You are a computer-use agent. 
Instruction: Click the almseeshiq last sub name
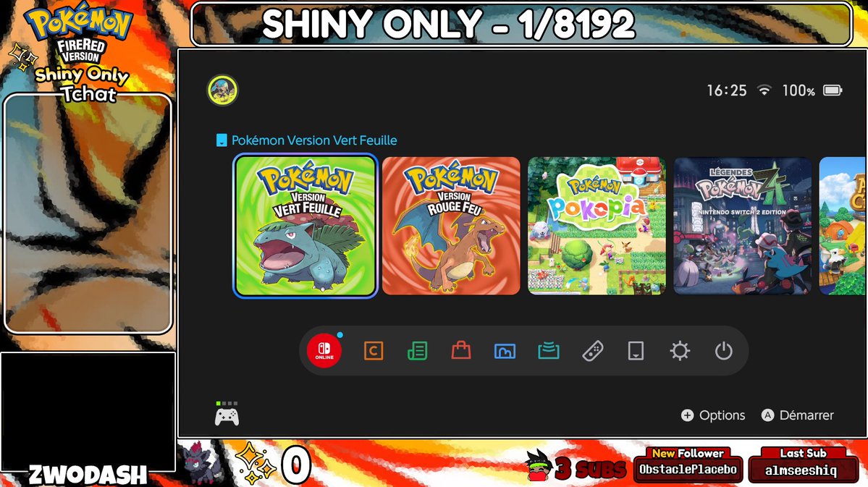(801, 470)
